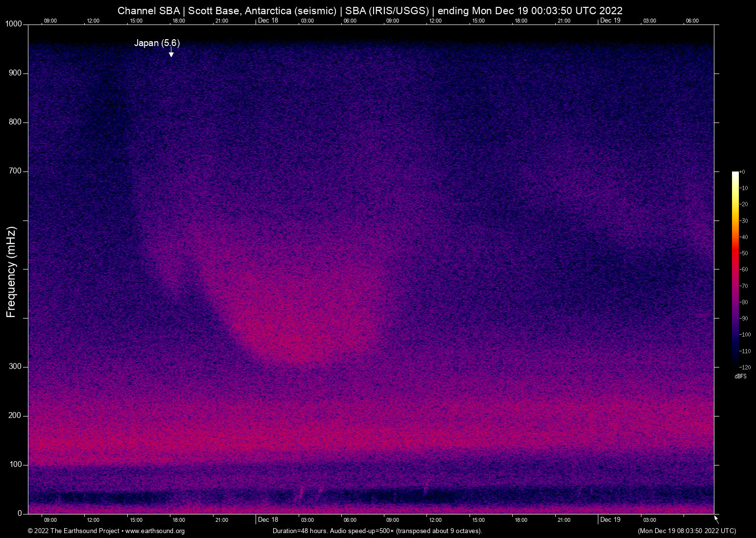Click the -120 label on the color scale

click(x=745, y=367)
